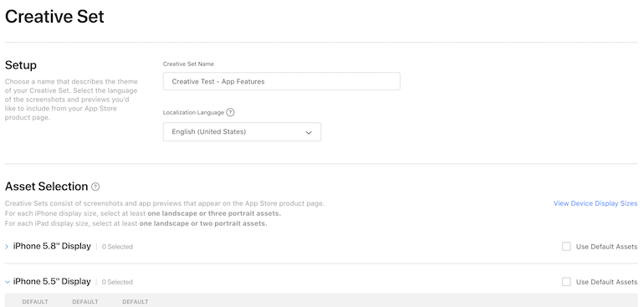Click the iPhone 5.5" Display section title
This screenshot has width=644, height=307.
point(52,282)
